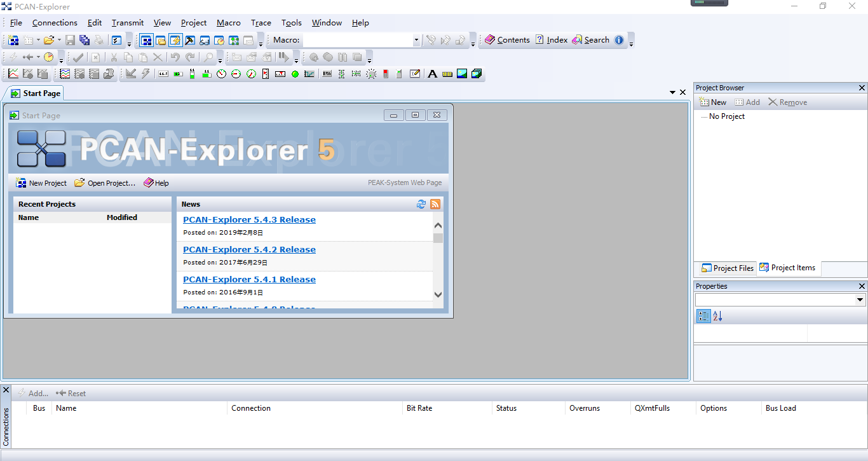Open the help Index
Viewport: 868px width, 461px height.
point(550,39)
